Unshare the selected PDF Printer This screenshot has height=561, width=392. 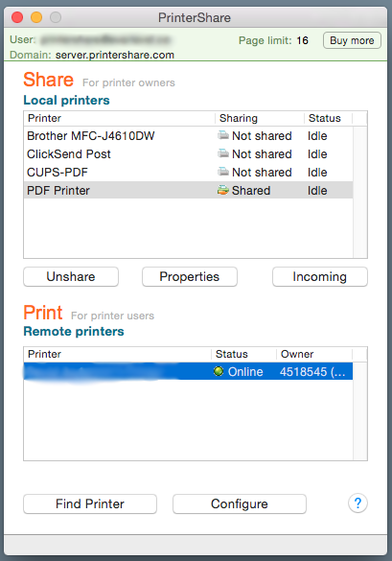(x=71, y=276)
